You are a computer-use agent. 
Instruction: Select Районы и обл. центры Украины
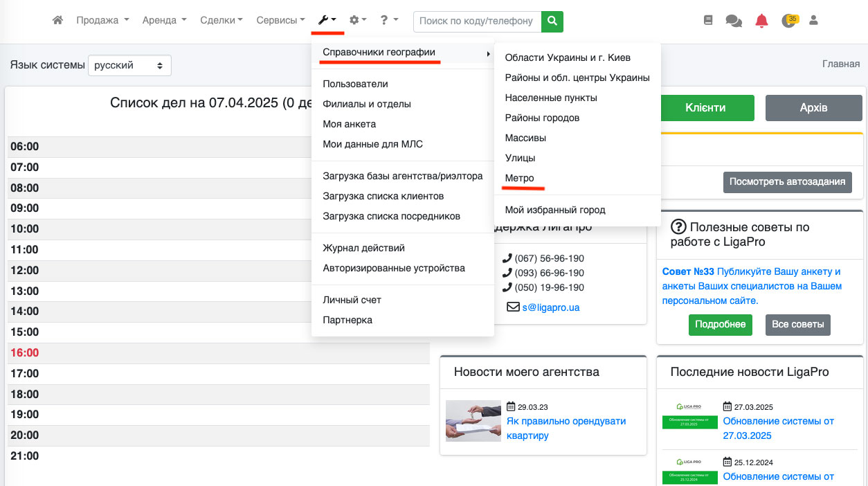tap(578, 78)
